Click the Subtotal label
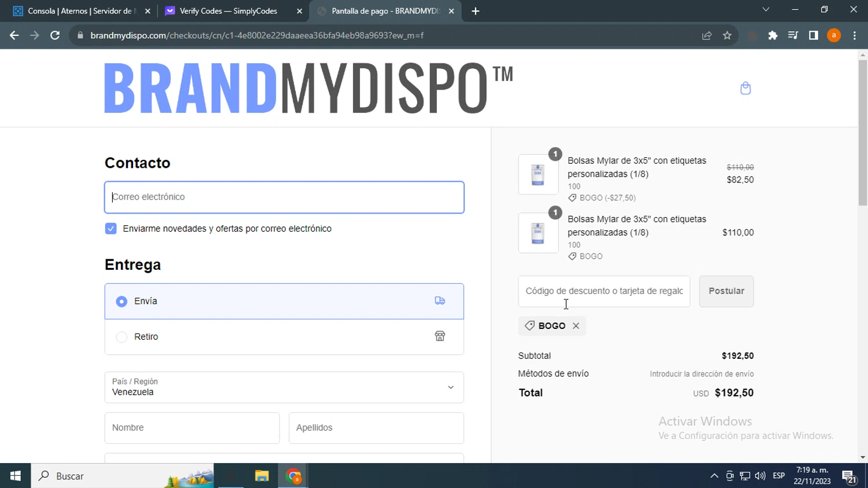Image resolution: width=868 pixels, height=488 pixels. pos(535,356)
